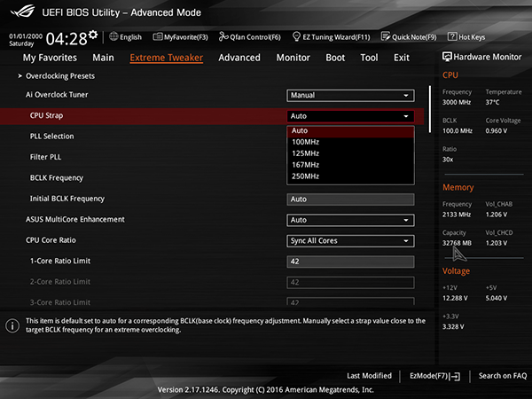532x399 pixels.
Task: Click the Vol_CHAB 1.206 V value
Action: click(496, 215)
